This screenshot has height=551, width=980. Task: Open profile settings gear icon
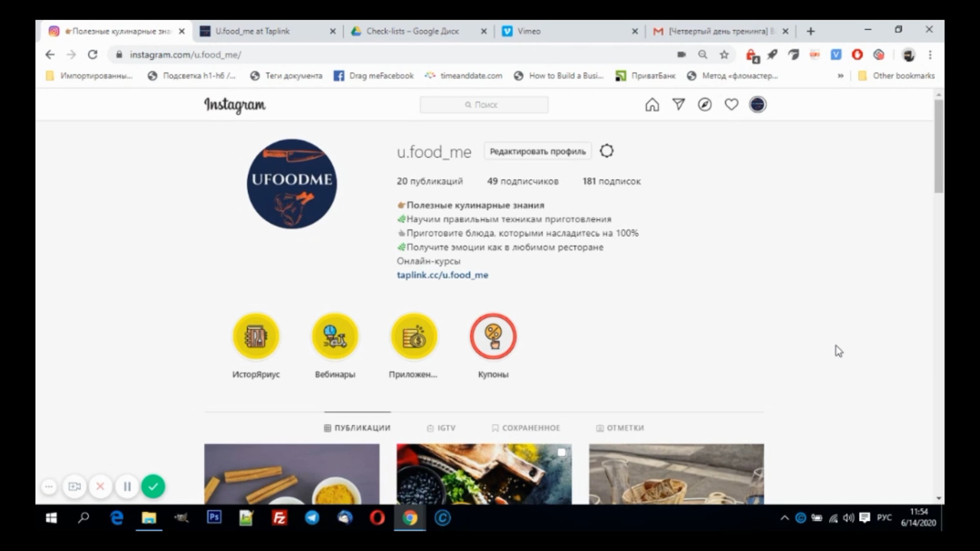606,151
